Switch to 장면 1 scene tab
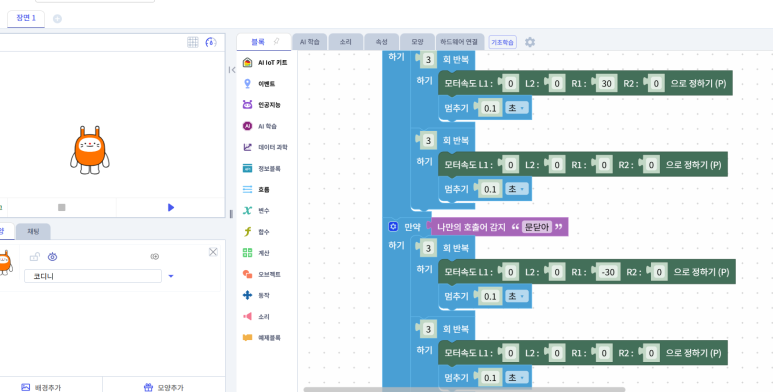Image resolution: width=773 pixels, height=392 pixels. point(26,18)
